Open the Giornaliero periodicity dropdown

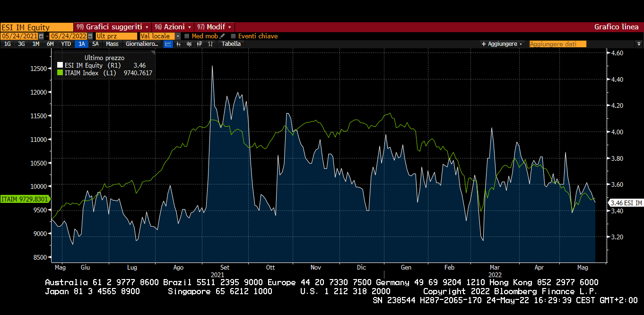(x=142, y=44)
